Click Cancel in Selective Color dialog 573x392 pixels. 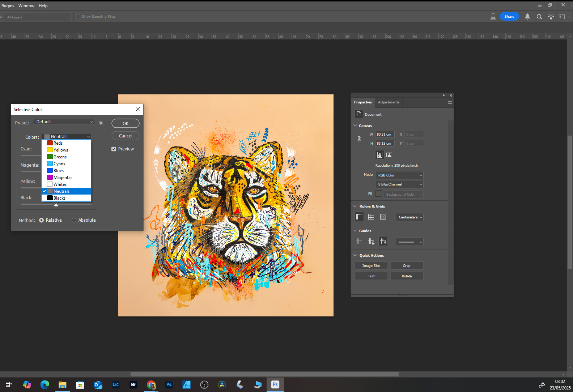tap(126, 136)
